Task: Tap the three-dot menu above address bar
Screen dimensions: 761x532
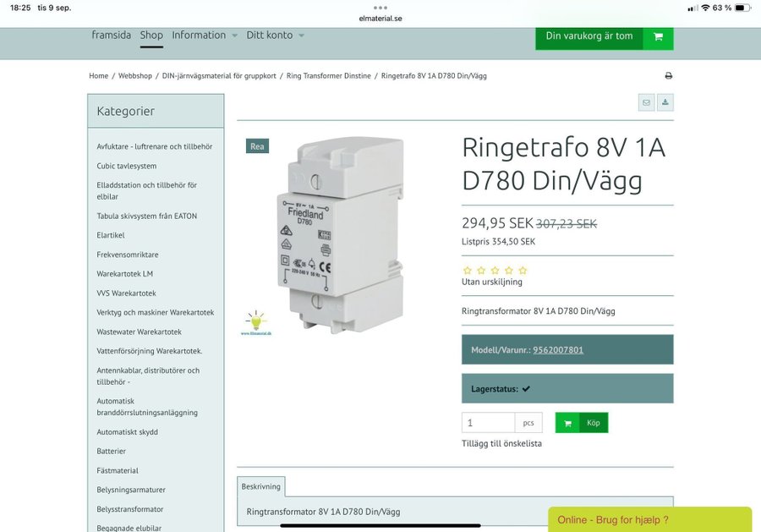Action: coord(380,8)
